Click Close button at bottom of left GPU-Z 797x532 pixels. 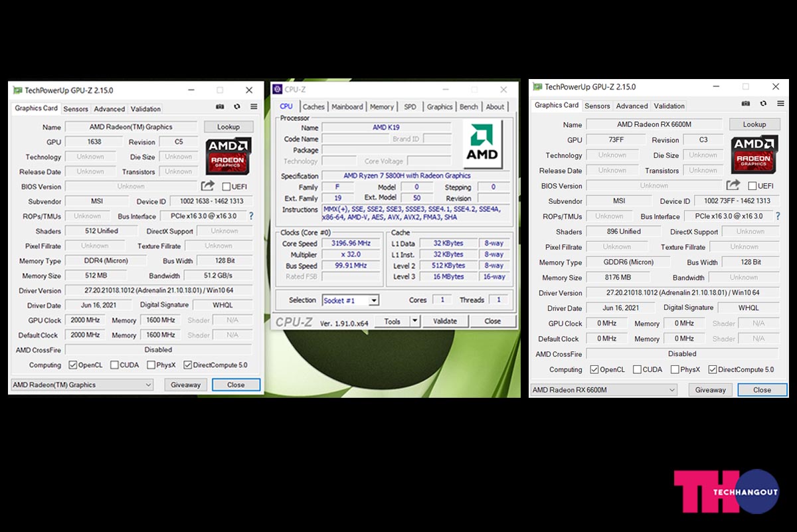point(236,385)
